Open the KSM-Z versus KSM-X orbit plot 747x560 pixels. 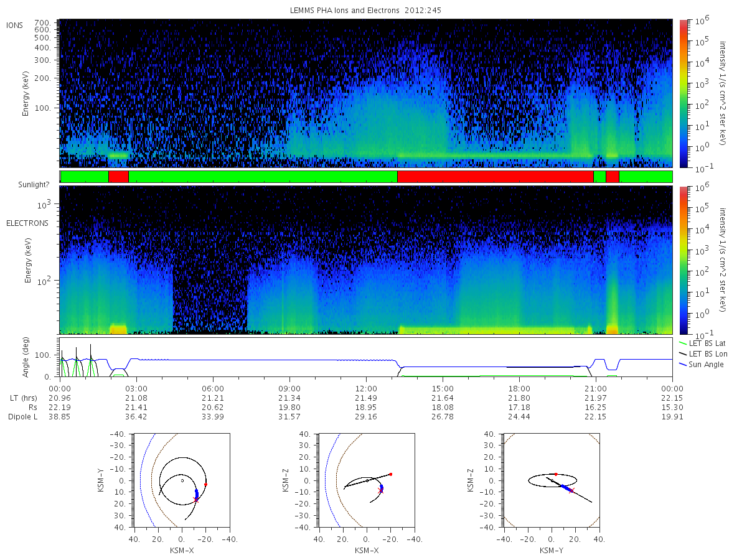tap(366, 480)
